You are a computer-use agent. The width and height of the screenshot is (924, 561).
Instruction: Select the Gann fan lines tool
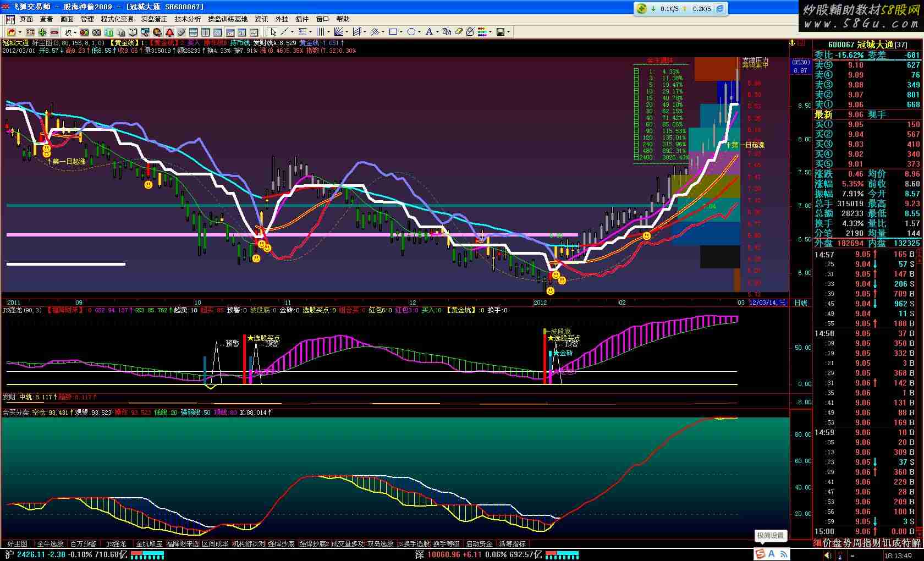[x=339, y=32]
